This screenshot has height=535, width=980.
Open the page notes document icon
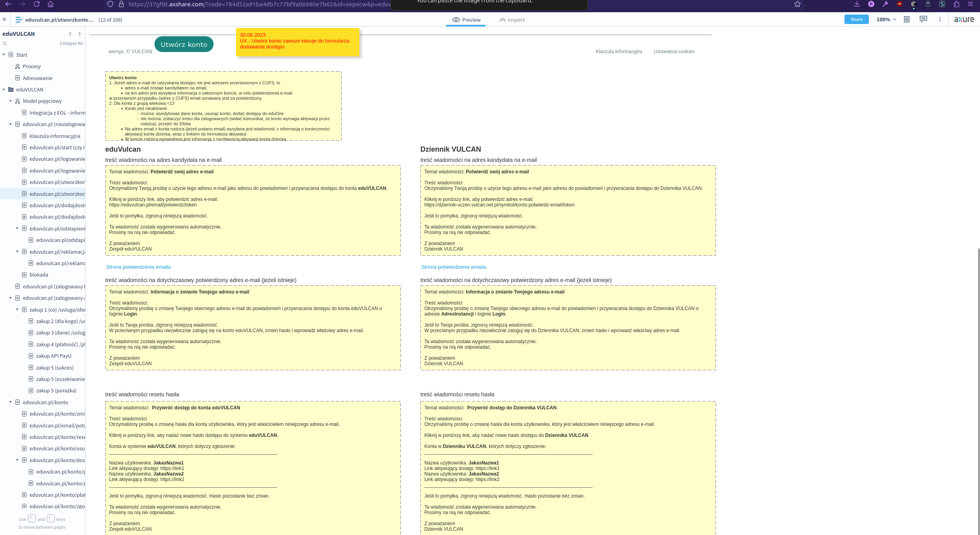pos(907,19)
